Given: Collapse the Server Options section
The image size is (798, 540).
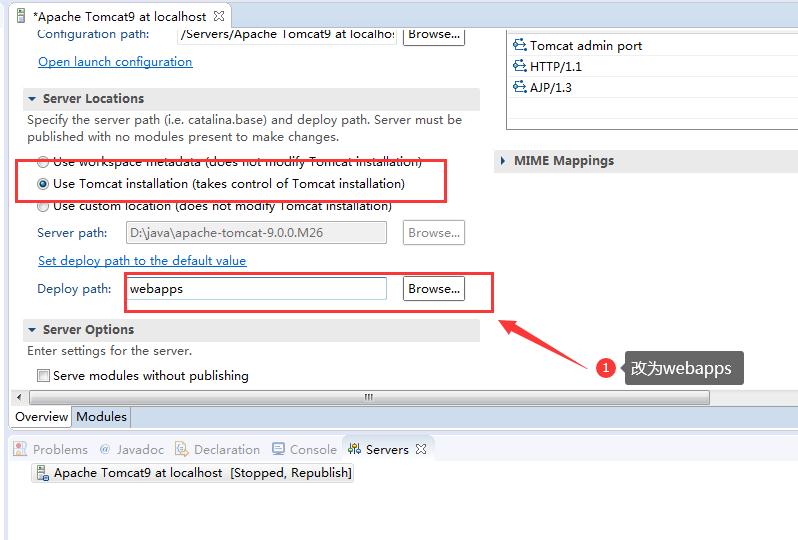Looking at the screenshot, I should (x=32, y=330).
